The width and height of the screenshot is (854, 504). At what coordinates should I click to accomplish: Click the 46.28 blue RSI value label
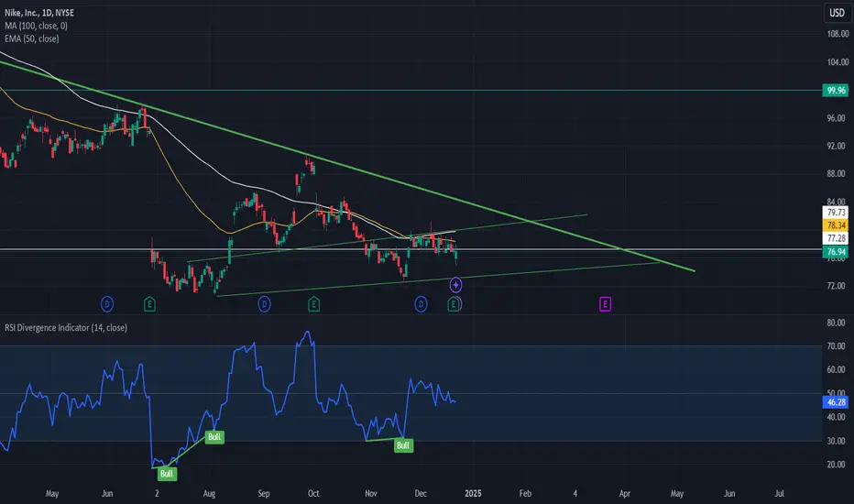point(836,402)
